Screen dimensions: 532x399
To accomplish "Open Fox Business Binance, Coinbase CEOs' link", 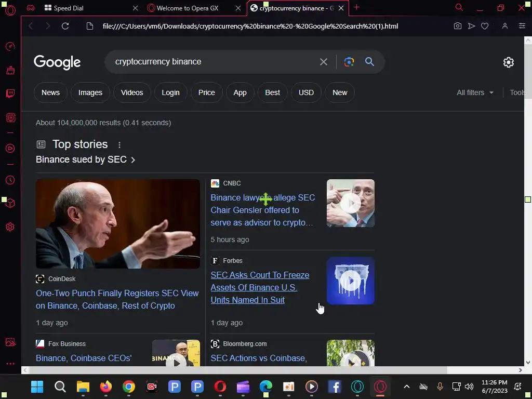I will coord(84,358).
